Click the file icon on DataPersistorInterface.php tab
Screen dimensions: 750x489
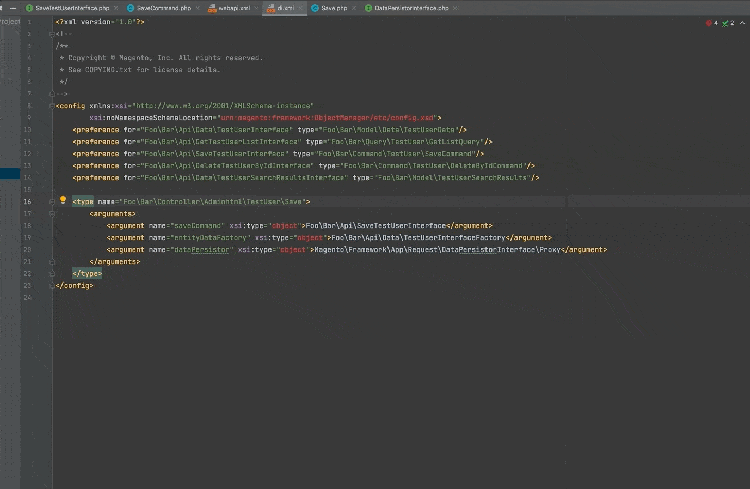click(x=368, y=7)
